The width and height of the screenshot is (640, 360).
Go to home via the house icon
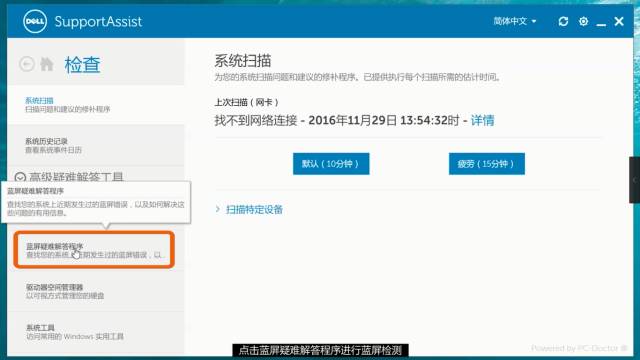click(47, 64)
